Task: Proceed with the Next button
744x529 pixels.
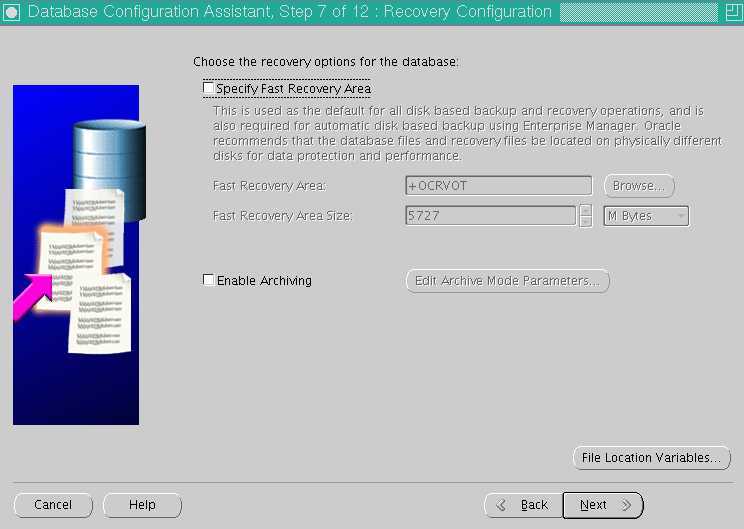Action: (603, 505)
